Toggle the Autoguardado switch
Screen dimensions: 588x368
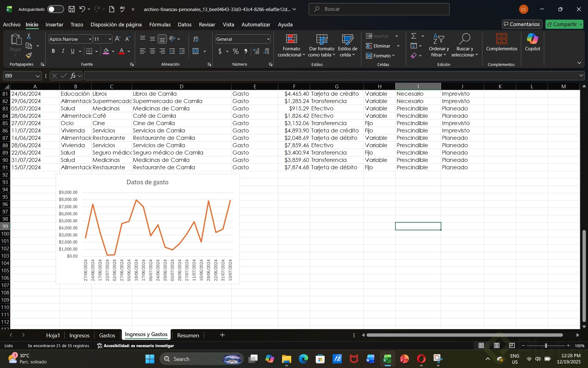click(x=55, y=9)
